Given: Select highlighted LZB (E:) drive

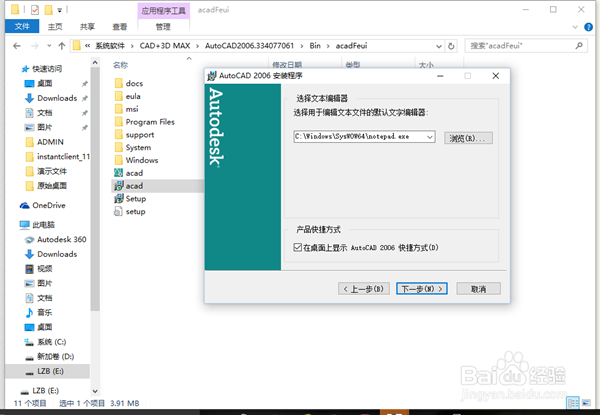Looking at the screenshot, I should pyautogui.click(x=47, y=371).
